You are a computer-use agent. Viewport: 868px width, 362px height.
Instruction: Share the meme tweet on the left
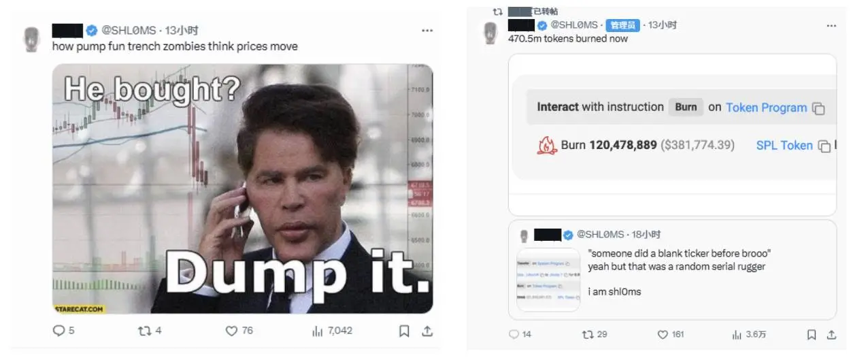(427, 331)
